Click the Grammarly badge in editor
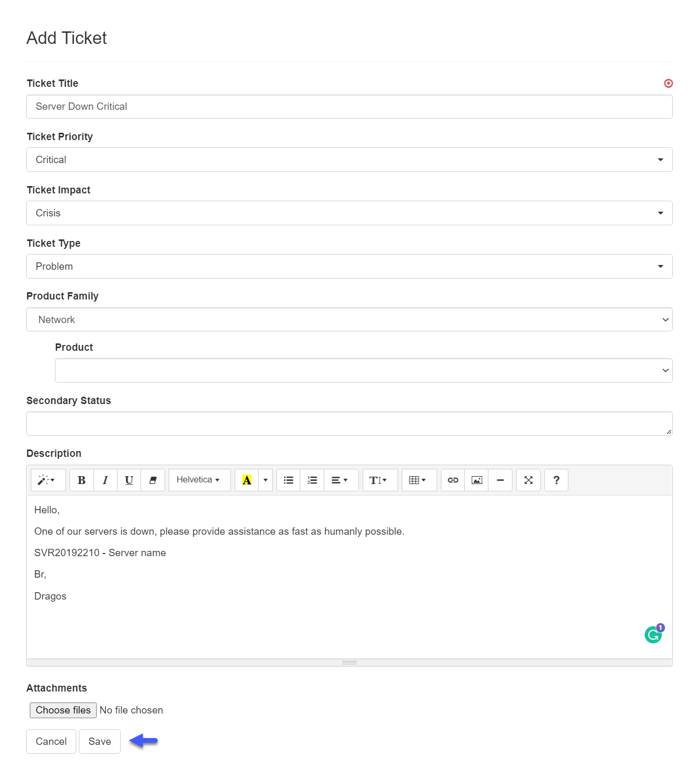 (654, 634)
